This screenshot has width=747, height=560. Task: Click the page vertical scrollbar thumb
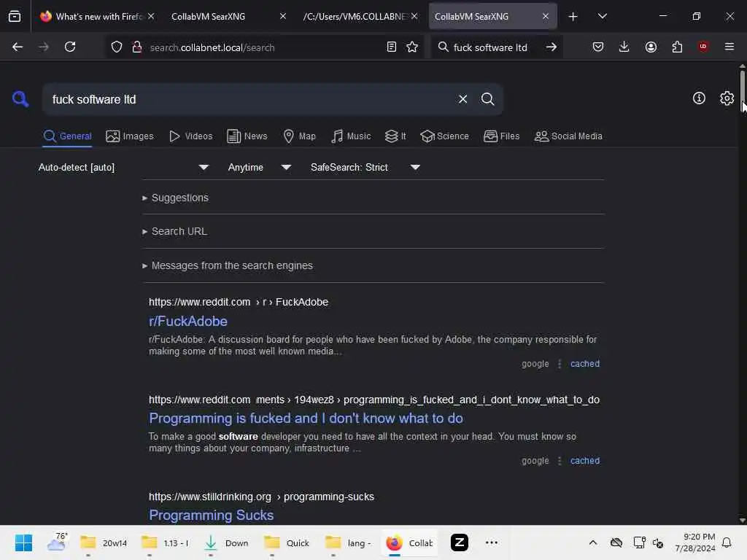[x=742, y=90]
